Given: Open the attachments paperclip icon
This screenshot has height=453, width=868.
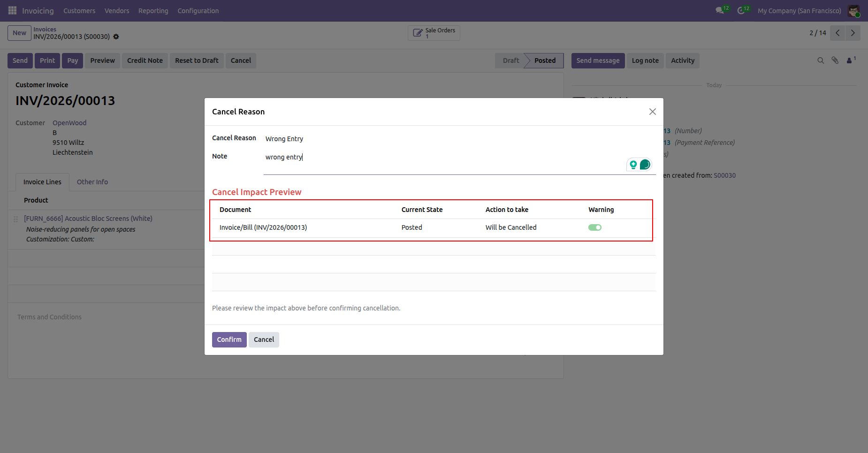Looking at the screenshot, I should pyautogui.click(x=835, y=60).
